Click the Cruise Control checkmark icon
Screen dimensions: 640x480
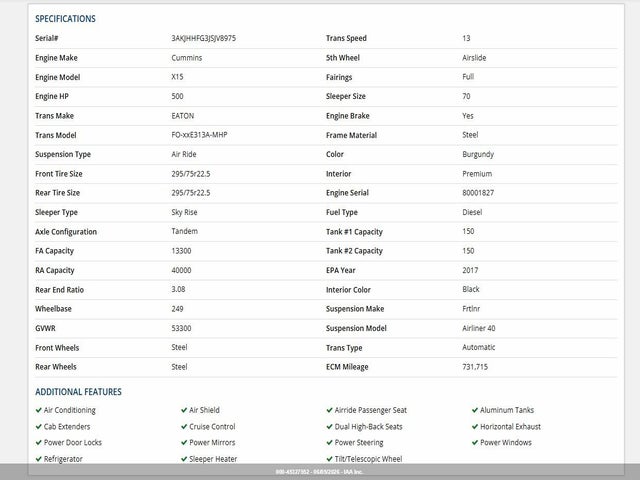[x=184, y=427]
